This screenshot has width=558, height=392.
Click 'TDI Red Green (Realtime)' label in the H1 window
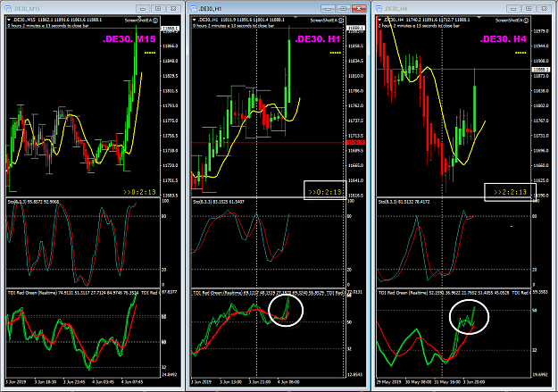pos(218,293)
